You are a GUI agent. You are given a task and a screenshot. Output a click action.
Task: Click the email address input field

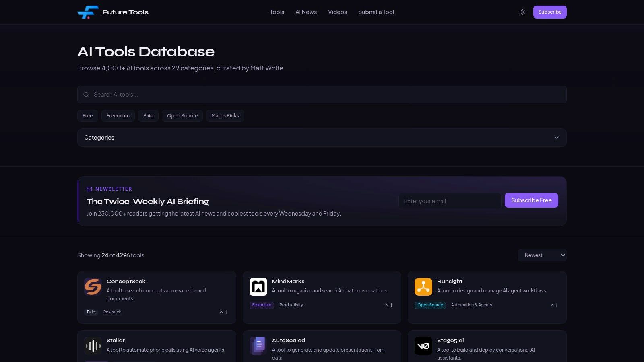tap(450, 201)
